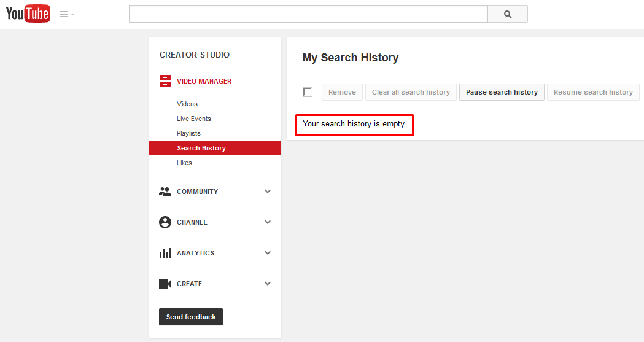
Task: Open Videos in Video Manager
Action: click(x=187, y=104)
